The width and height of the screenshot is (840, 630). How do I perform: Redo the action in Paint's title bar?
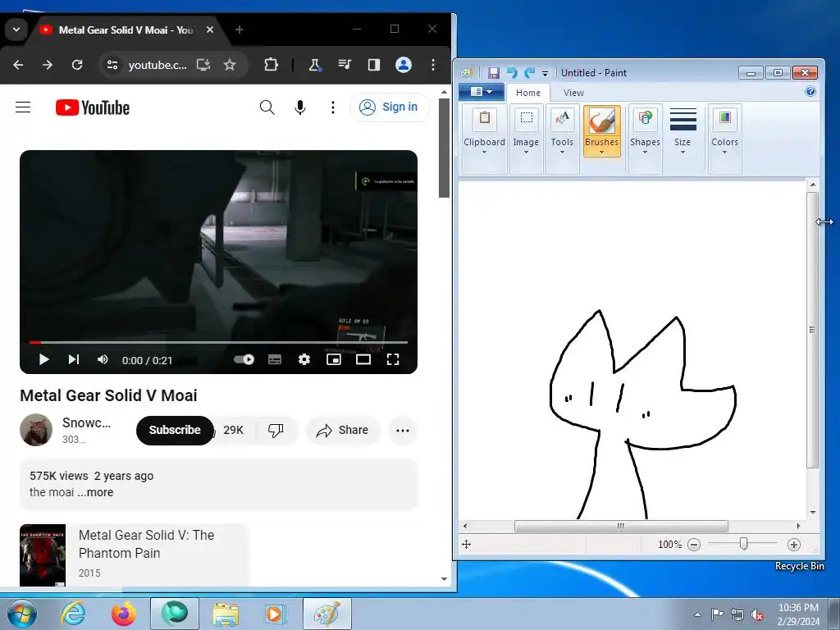coord(529,73)
